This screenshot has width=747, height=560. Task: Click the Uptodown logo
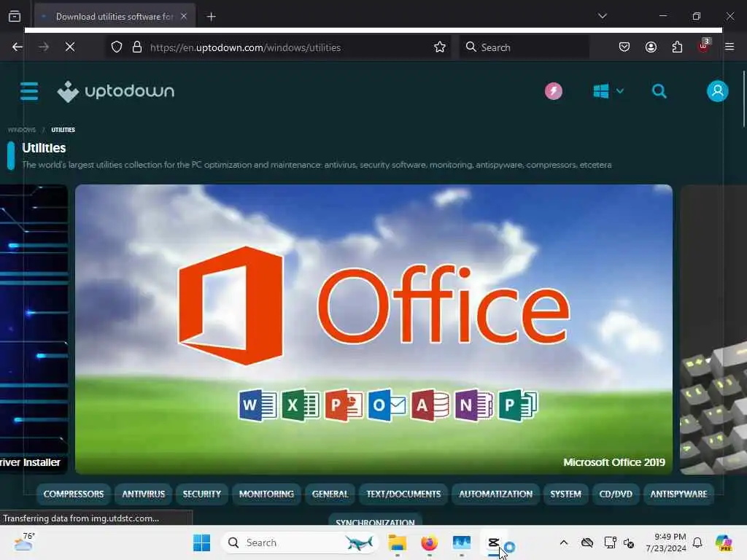(116, 91)
